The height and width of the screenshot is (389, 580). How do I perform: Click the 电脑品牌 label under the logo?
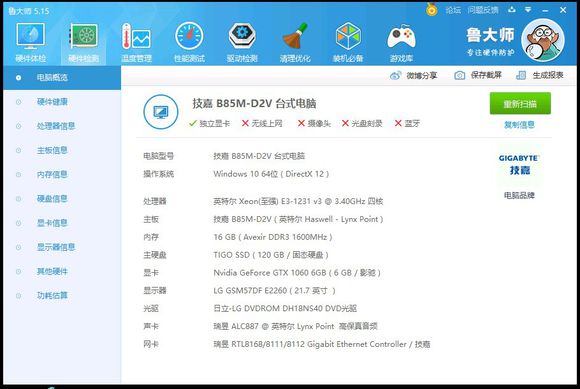click(519, 195)
